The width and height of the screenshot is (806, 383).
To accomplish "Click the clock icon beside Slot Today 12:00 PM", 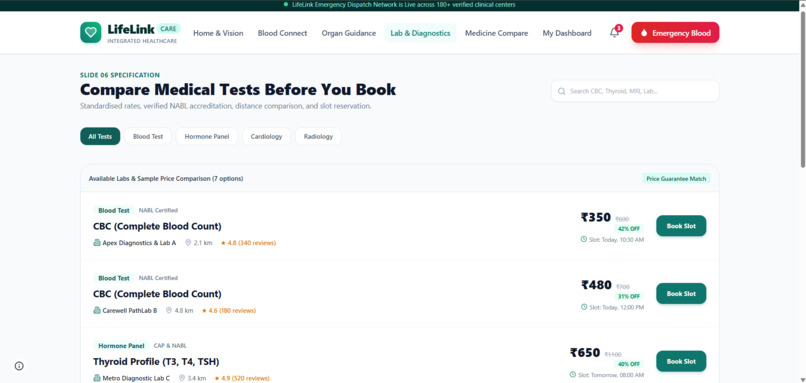I will 583,307.
